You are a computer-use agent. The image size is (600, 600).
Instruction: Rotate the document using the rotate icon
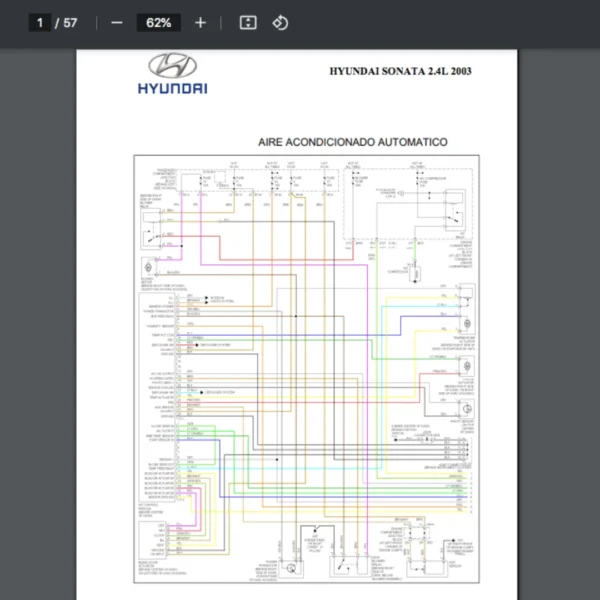pos(281,22)
